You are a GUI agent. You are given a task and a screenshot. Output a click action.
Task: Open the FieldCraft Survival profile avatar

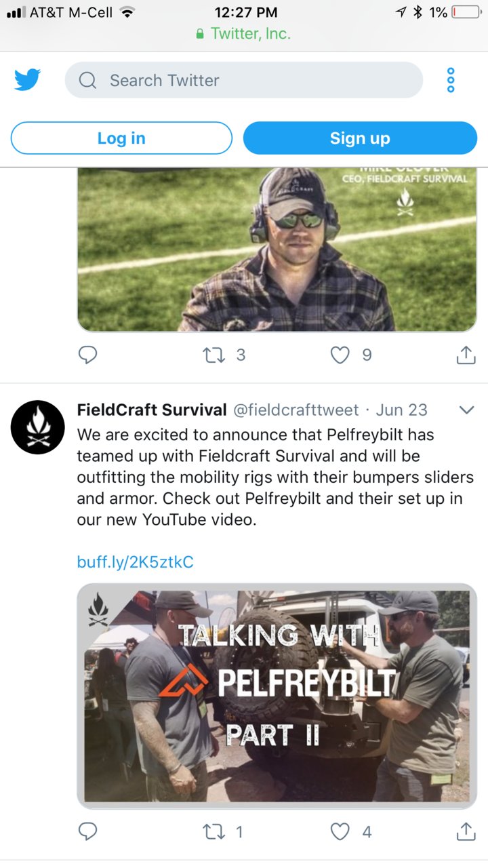38,427
